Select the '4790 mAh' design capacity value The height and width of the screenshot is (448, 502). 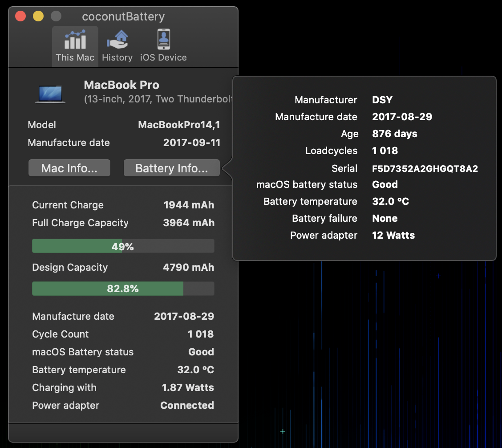(189, 267)
